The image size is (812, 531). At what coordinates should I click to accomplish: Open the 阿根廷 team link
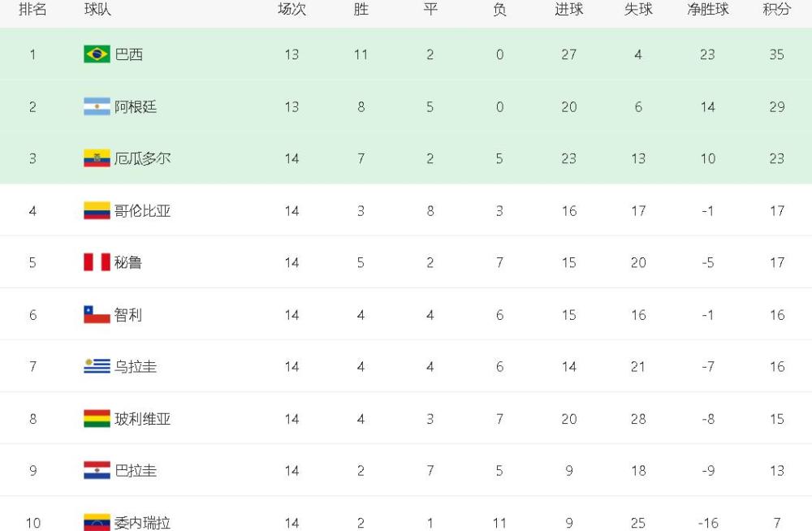[136, 106]
